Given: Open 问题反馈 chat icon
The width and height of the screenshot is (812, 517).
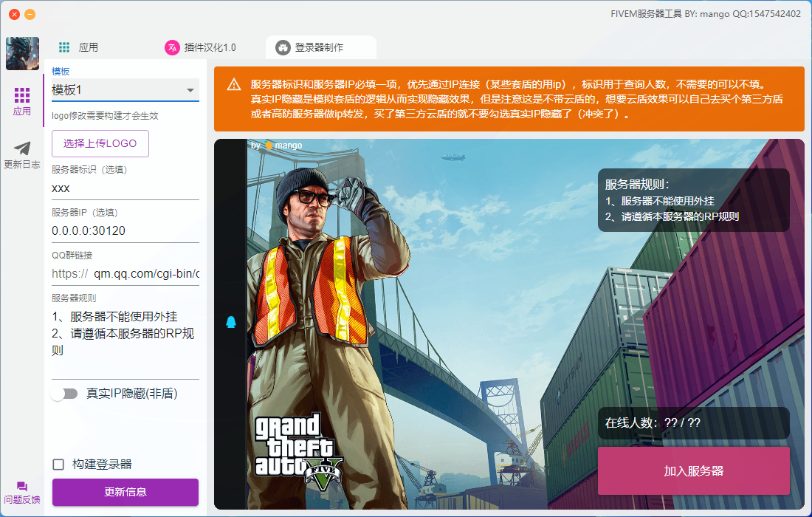Looking at the screenshot, I should pos(21,486).
